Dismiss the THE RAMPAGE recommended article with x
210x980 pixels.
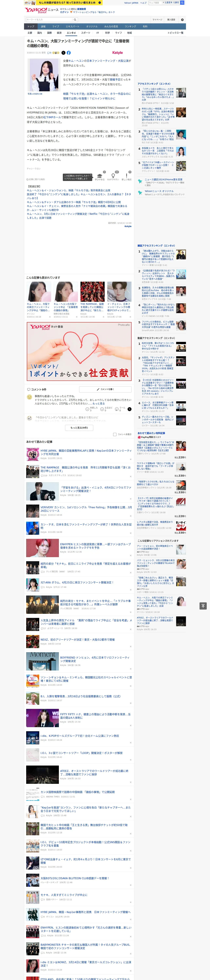tap(130, 476)
